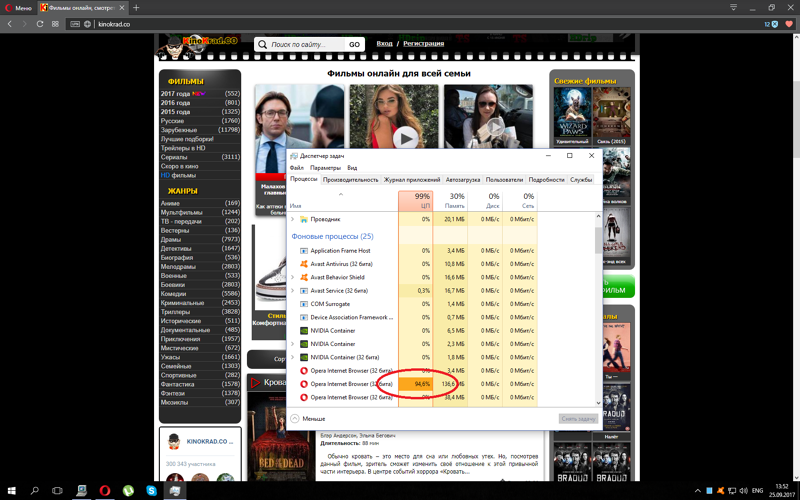This screenshot has width=800, height=500.
Task: Switch to the Подробности tab
Action: click(546, 180)
